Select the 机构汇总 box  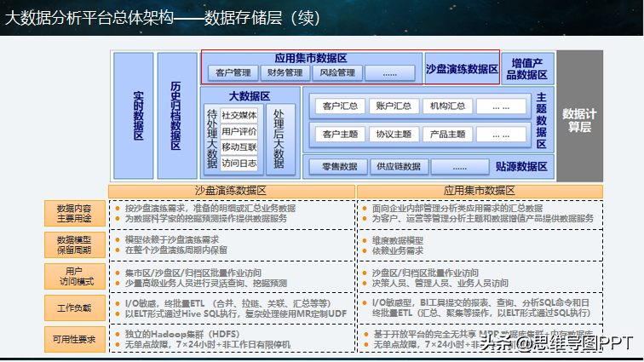(x=448, y=106)
